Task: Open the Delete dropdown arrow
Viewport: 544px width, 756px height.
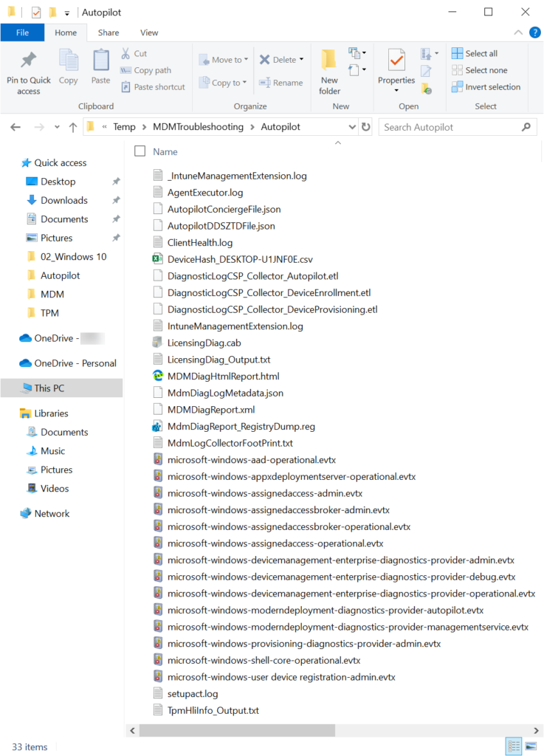Action: click(x=302, y=59)
